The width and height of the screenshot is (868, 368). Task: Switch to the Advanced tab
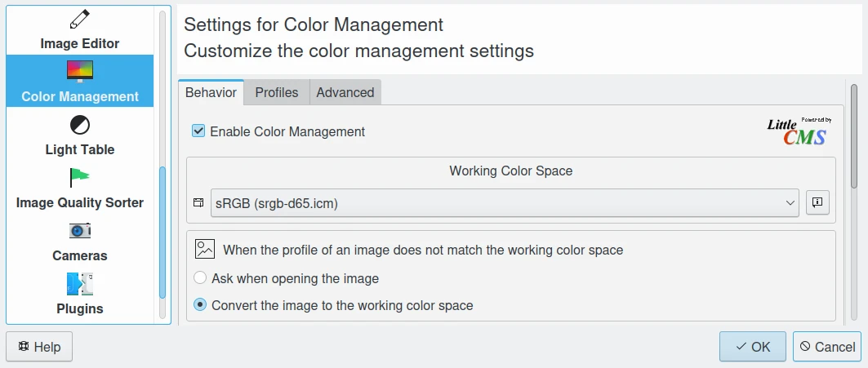pos(345,93)
